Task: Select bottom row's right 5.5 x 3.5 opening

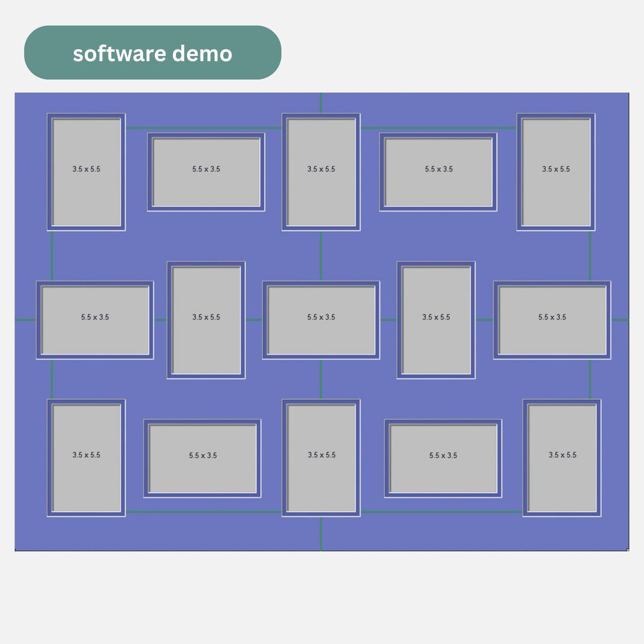Action: (x=443, y=459)
